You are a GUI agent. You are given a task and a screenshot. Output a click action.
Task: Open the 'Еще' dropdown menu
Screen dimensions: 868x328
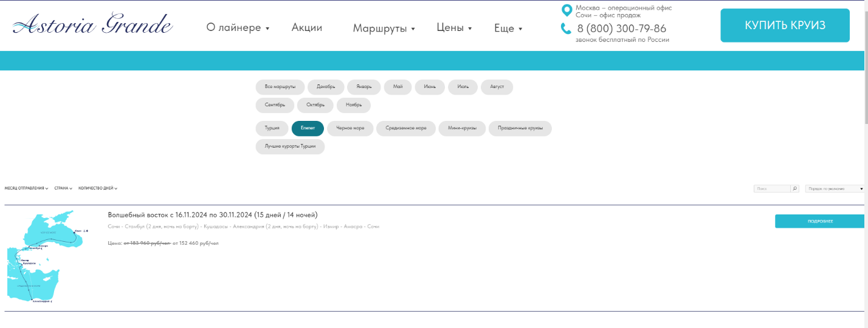point(508,28)
